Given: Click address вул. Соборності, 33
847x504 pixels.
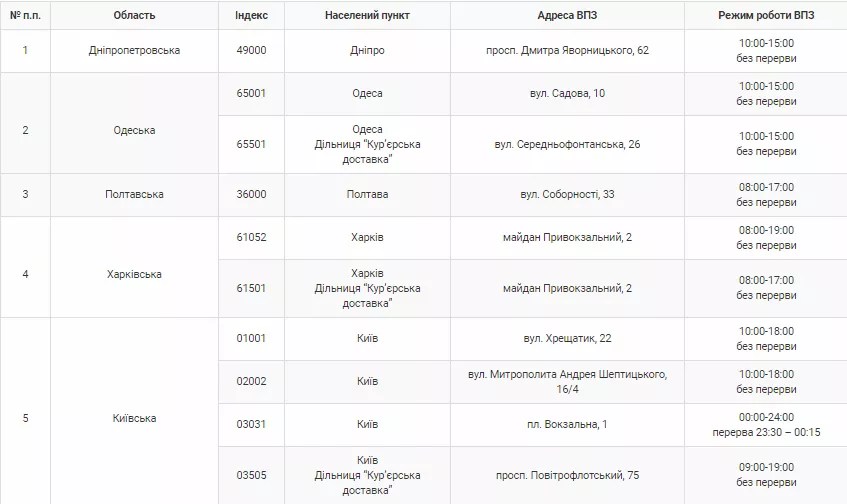Looking at the screenshot, I should click(567, 194).
